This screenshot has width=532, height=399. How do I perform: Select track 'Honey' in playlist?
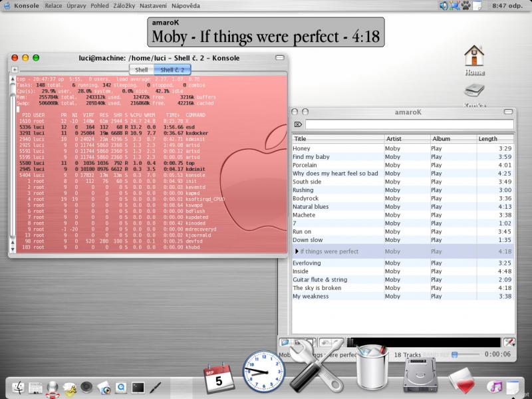coord(403,148)
